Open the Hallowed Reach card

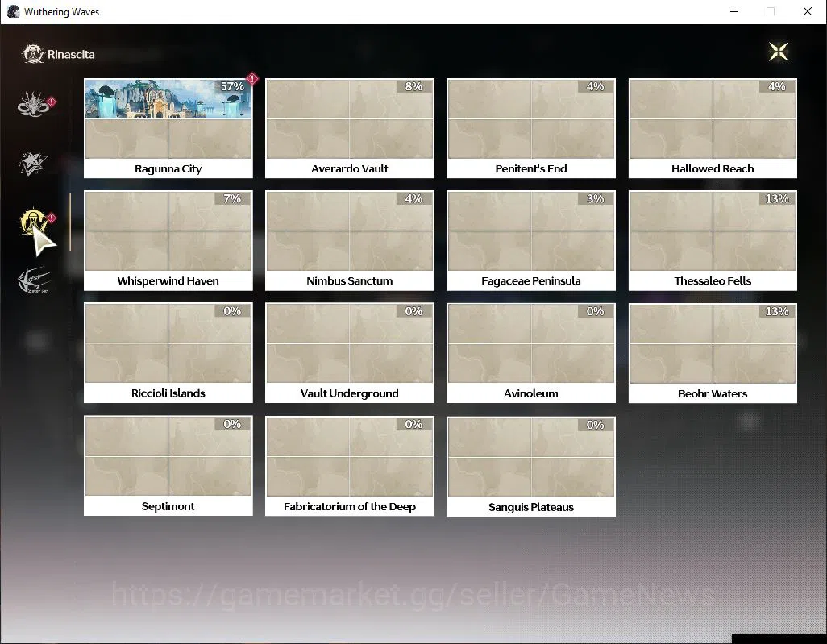[x=713, y=128]
